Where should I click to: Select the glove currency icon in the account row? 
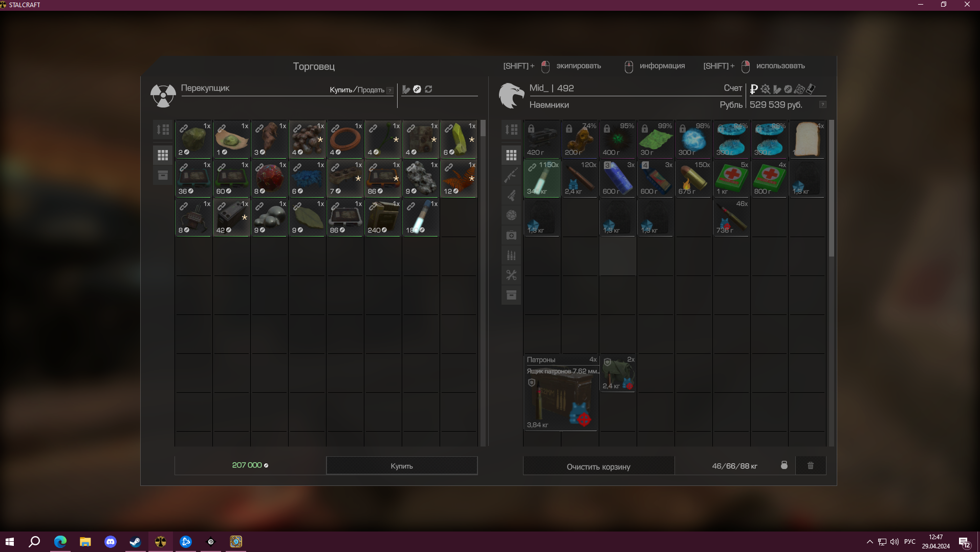click(x=777, y=89)
